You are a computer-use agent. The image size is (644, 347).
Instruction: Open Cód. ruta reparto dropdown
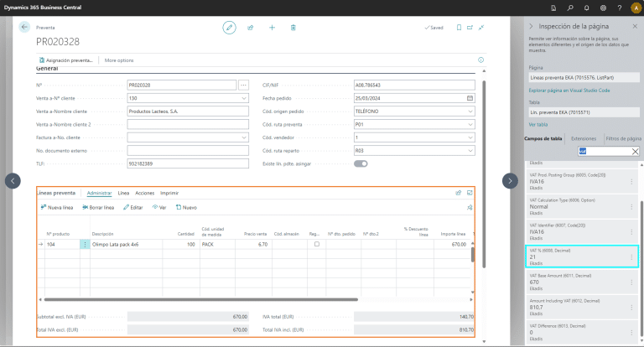[x=470, y=150]
